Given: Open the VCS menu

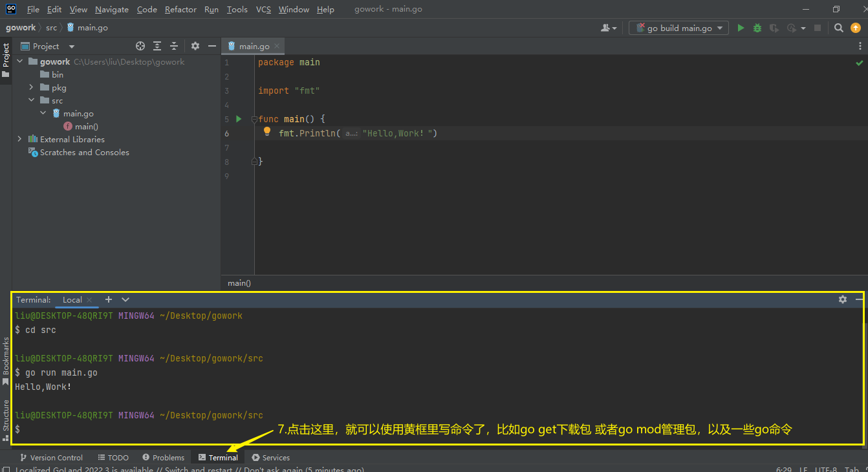Looking at the screenshot, I should tap(263, 9).
